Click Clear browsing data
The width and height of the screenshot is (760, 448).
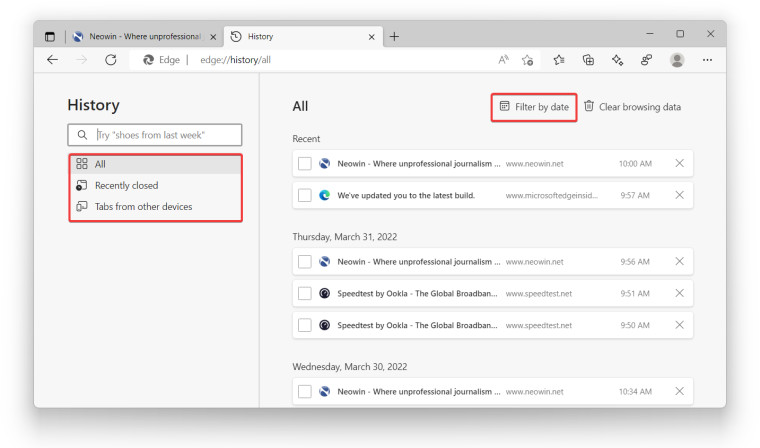coord(632,107)
